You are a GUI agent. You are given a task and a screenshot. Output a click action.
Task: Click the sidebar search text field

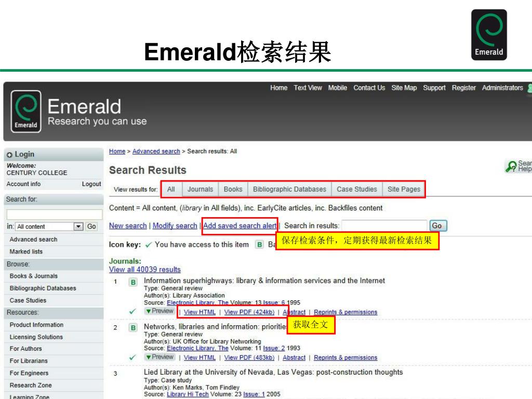(54, 214)
